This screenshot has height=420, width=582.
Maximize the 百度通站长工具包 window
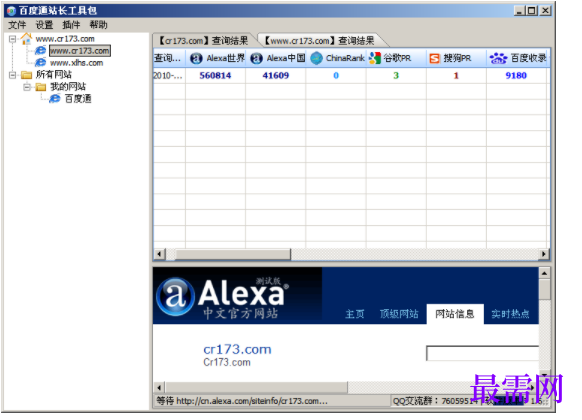(x=532, y=11)
